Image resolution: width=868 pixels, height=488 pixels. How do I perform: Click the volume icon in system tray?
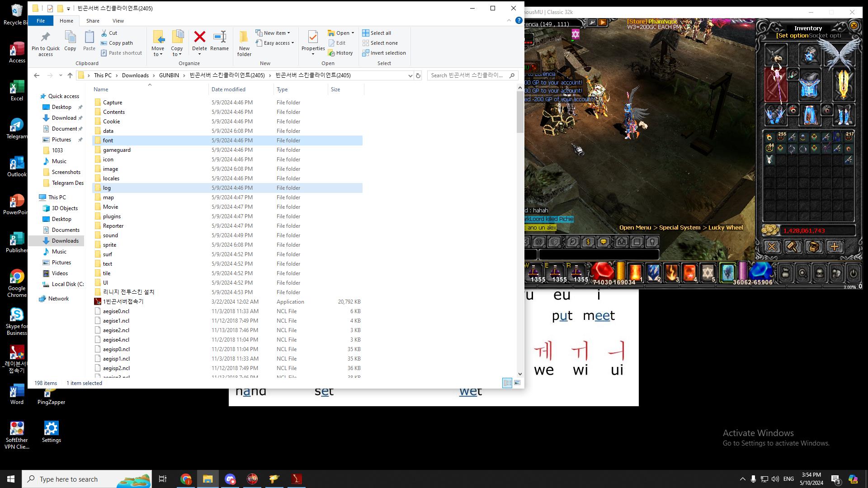[775, 479]
